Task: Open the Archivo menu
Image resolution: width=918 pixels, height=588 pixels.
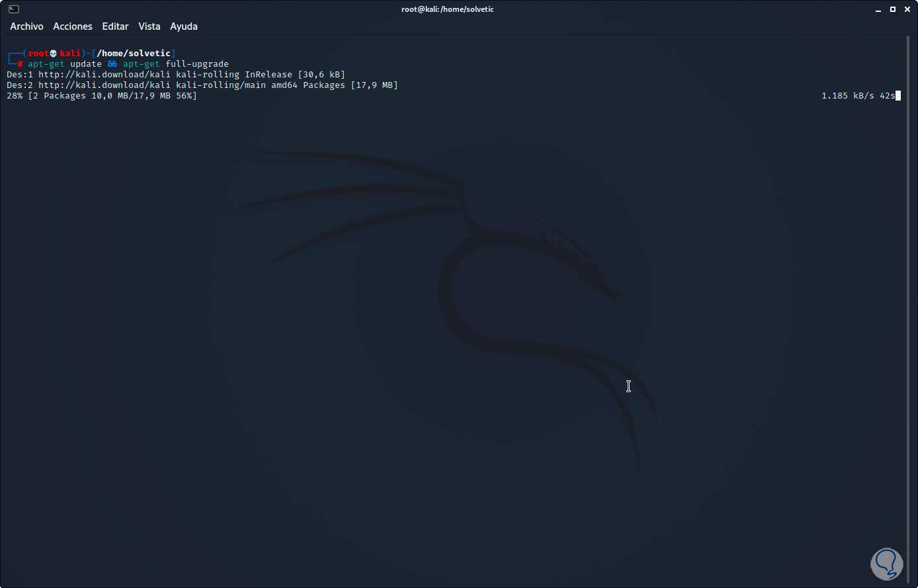Action: (x=26, y=26)
